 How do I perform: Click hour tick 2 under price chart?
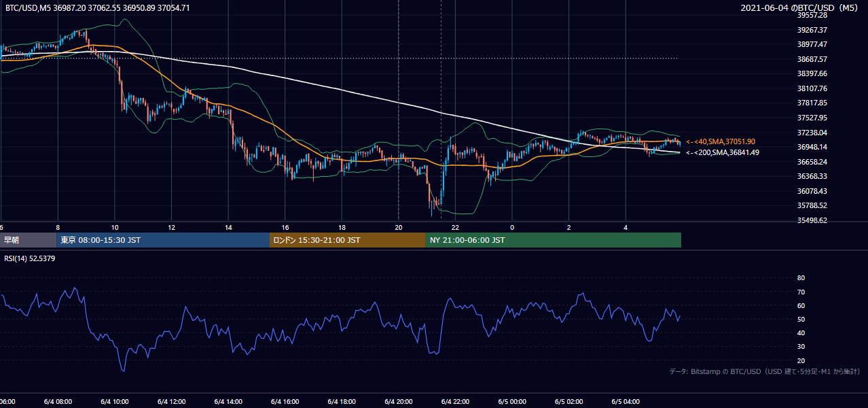pos(569,228)
